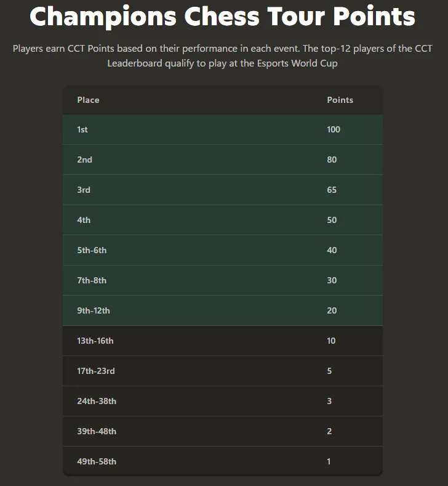Click the 13th-16th place label

coord(95,341)
